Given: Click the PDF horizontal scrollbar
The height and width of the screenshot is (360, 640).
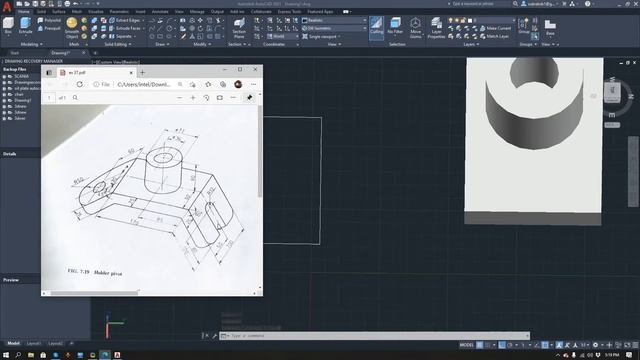Looking at the screenshot, I should pos(95,293).
